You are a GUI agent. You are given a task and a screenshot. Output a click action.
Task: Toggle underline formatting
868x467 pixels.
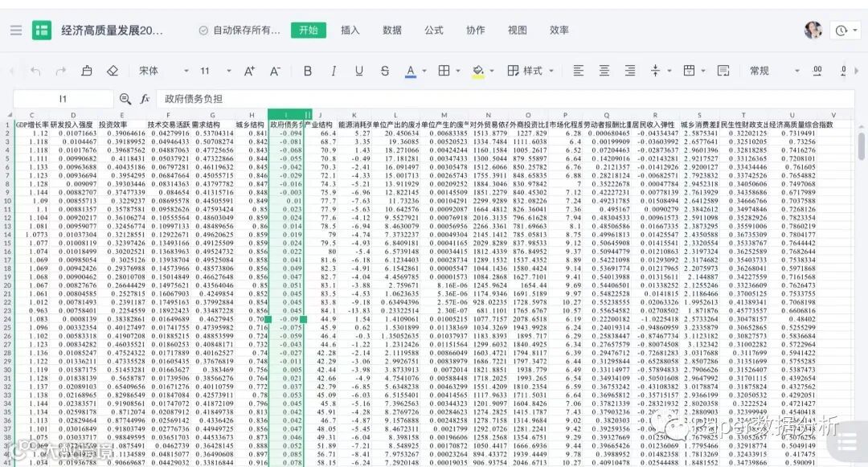(x=359, y=71)
